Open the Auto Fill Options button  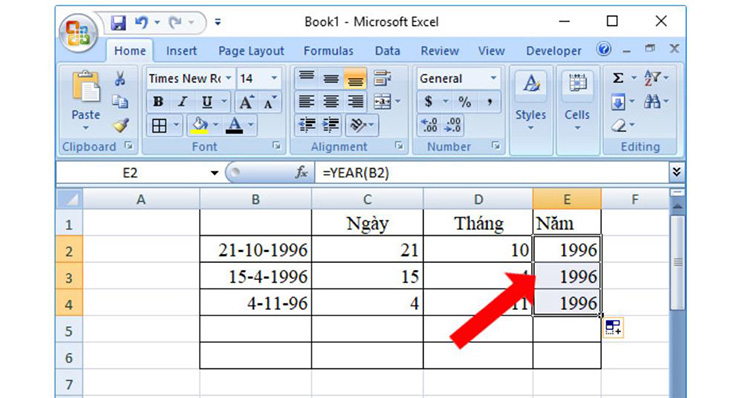(x=613, y=328)
